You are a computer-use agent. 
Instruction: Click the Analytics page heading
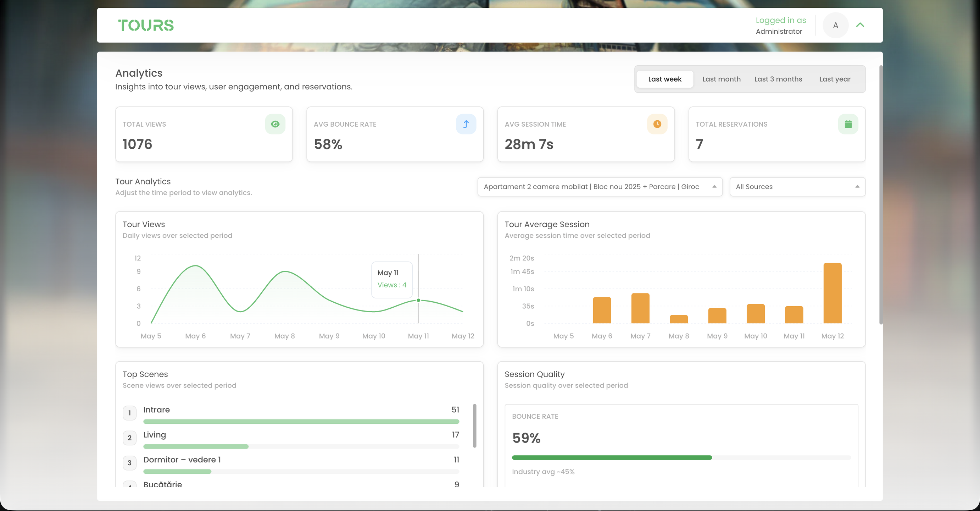(139, 73)
